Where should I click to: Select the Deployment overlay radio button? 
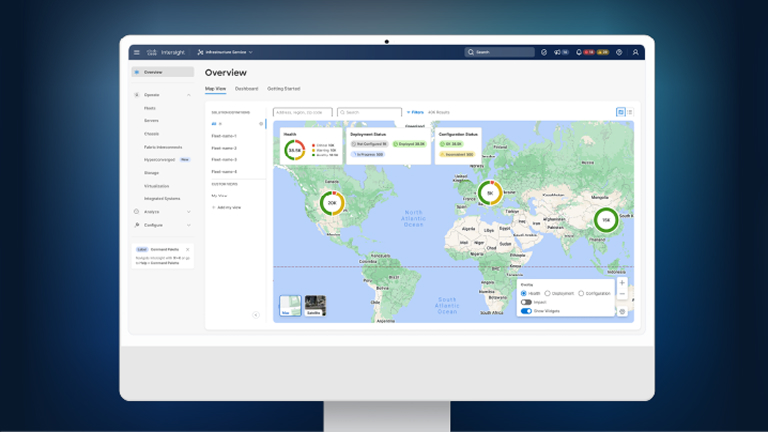[547, 293]
